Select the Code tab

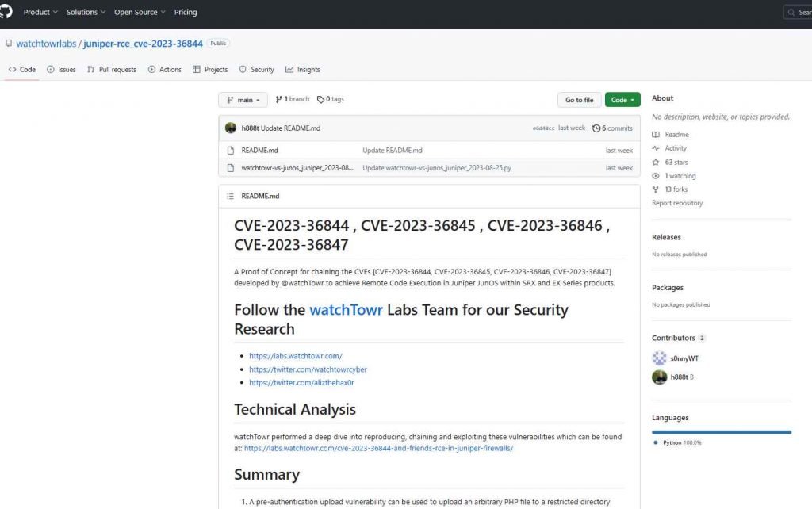22,70
